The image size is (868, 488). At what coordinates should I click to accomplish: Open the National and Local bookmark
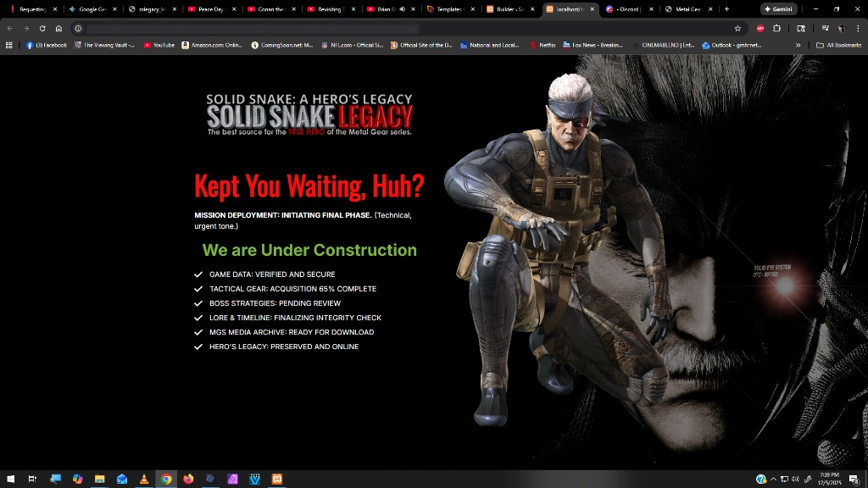pyautogui.click(x=490, y=46)
